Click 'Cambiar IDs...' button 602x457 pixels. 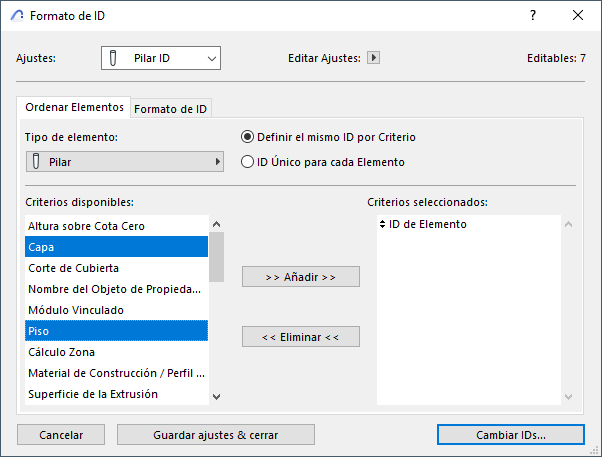point(511,434)
